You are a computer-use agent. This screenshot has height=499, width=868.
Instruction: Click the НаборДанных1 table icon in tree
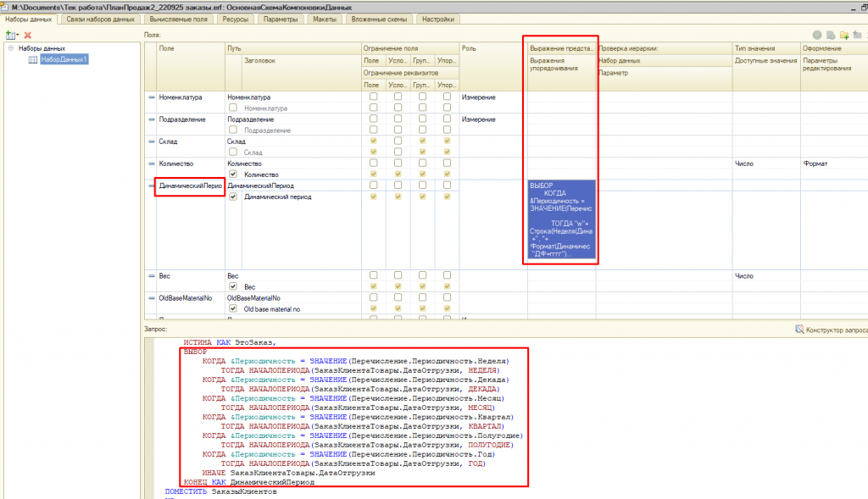[x=33, y=59]
